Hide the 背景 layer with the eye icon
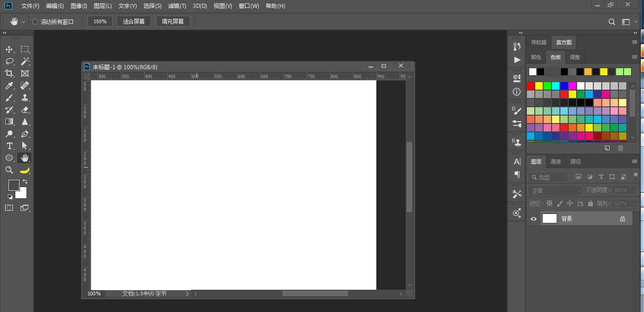 click(533, 219)
